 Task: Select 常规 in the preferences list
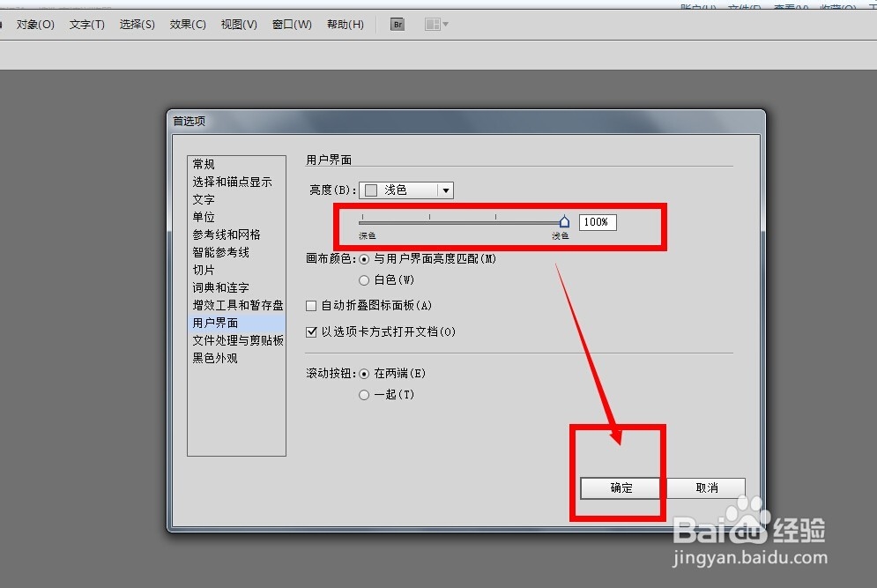pos(203,164)
